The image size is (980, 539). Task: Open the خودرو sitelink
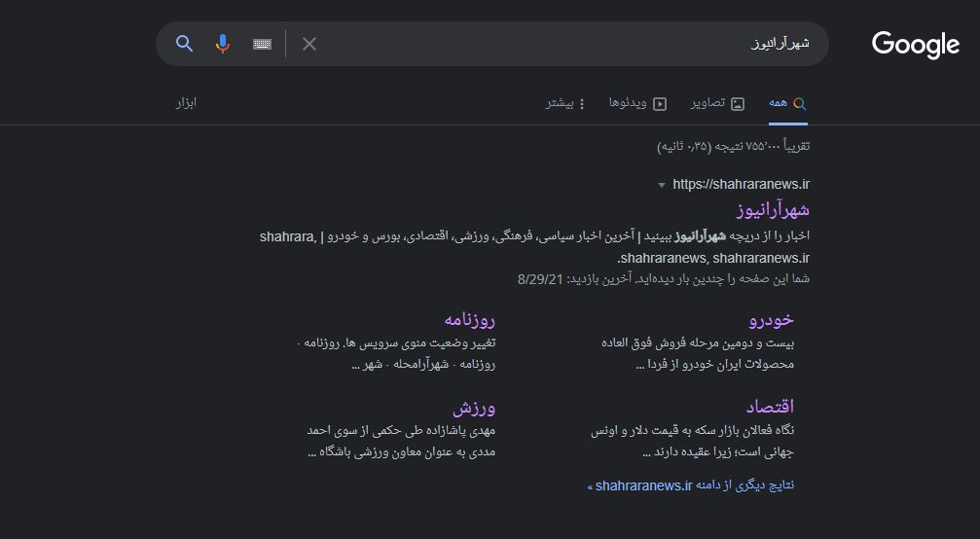point(771,320)
